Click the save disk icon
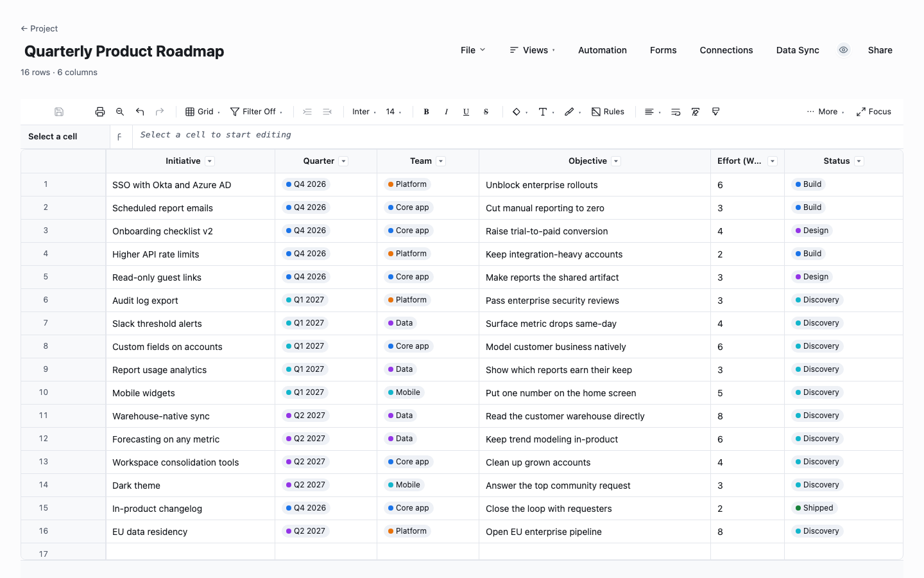This screenshot has height=578, width=924. coord(59,112)
